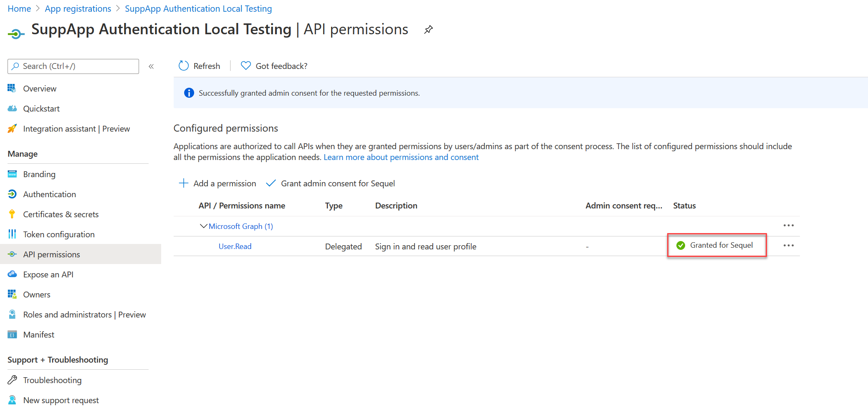Click the heart feedback icon

click(246, 66)
